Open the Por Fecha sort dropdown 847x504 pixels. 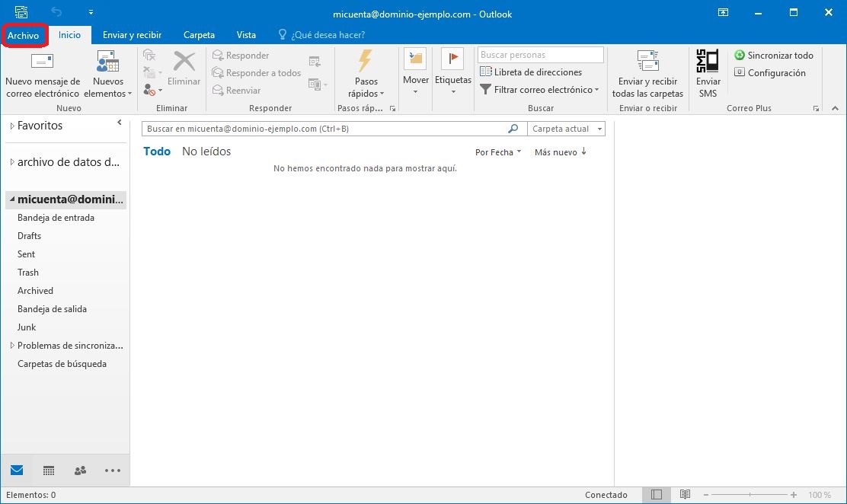pyautogui.click(x=498, y=152)
